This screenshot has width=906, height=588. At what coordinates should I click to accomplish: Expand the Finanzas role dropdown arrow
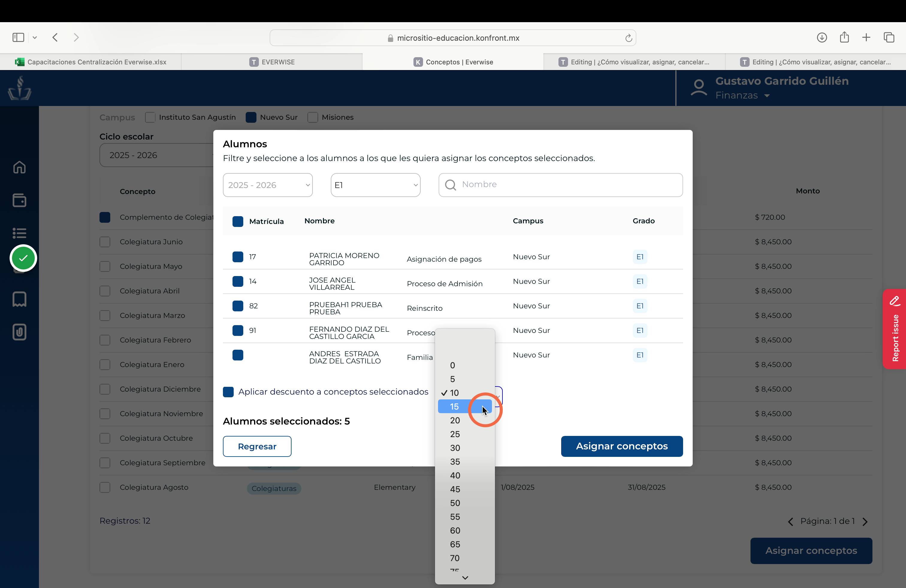[x=767, y=96]
